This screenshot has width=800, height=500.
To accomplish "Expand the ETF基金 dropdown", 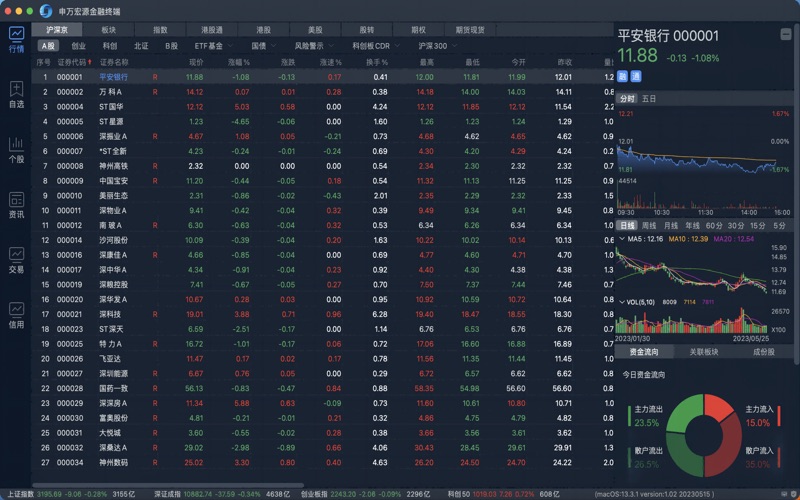I will pos(212,46).
